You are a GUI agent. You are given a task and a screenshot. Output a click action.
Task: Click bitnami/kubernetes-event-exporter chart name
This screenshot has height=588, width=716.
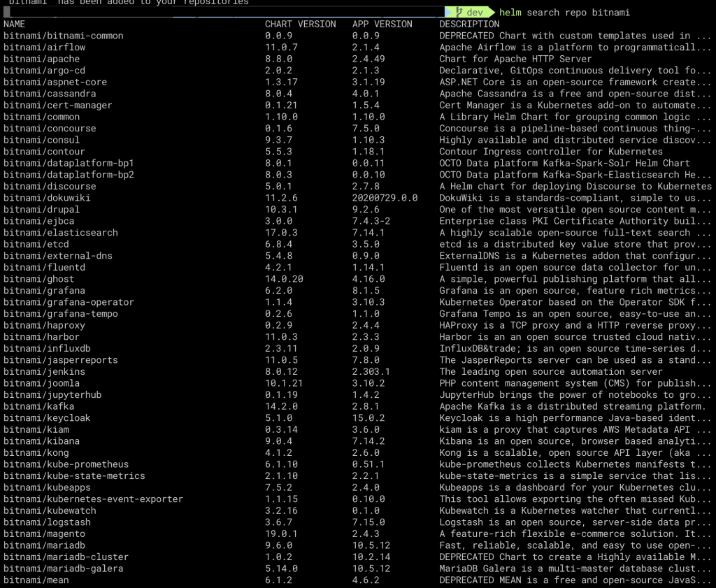(x=93, y=499)
